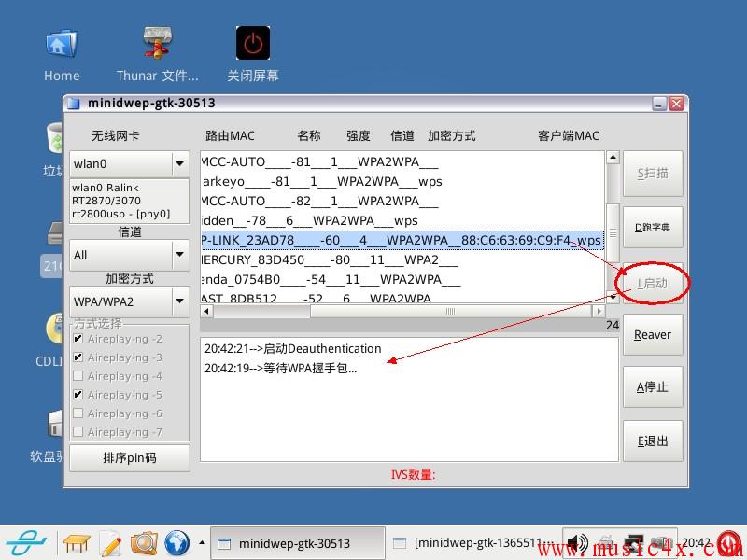Click the horizontal scroll-left arrow of network list
This screenshot has width=747, height=560.
click(x=206, y=312)
